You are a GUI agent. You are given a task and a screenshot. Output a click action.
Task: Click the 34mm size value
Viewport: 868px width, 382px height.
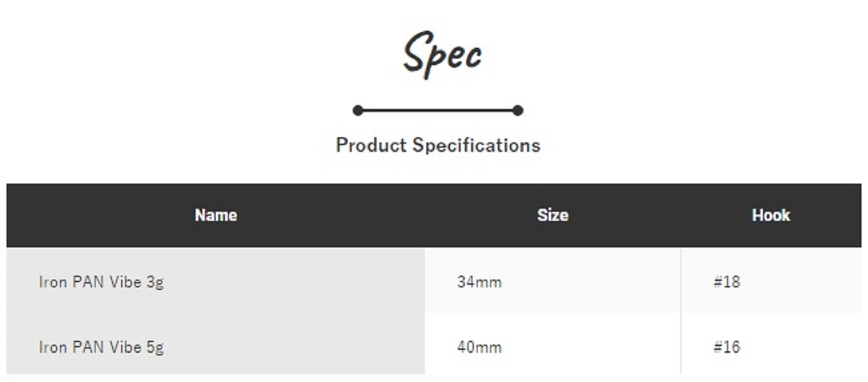(x=479, y=282)
